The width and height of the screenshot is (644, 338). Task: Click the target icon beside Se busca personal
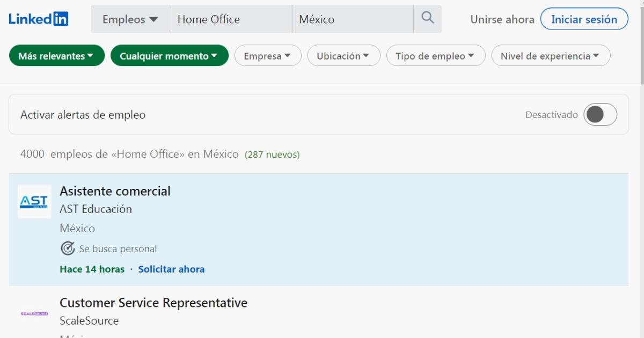(x=67, y=248)
